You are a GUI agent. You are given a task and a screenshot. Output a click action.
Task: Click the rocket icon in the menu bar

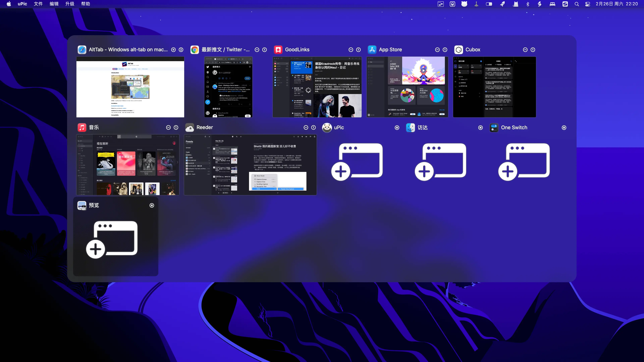coord(502,4)
